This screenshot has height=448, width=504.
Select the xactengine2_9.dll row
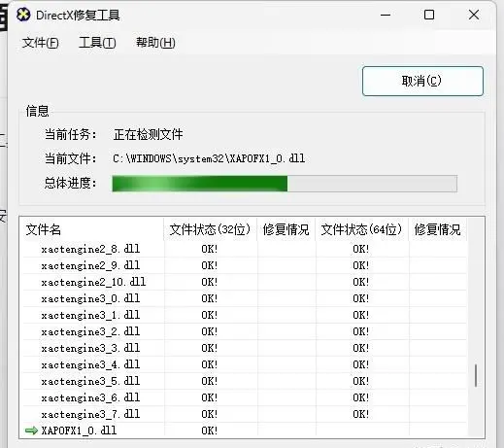click(x=245, y=265)
